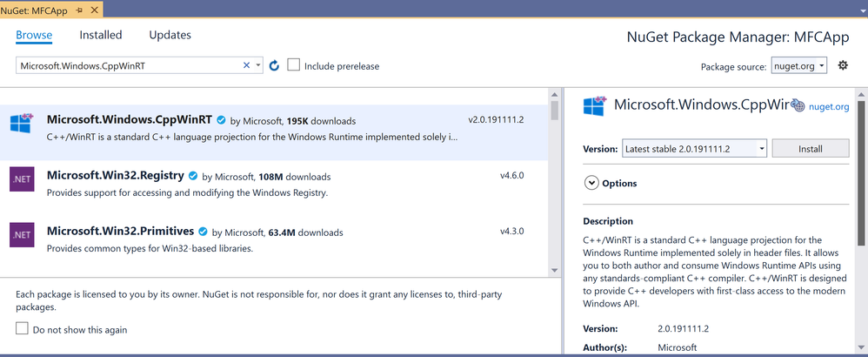Screen dimensions: 868x357
Task: Open NuGet settings gear icon
Action: (x=843, y=65)
